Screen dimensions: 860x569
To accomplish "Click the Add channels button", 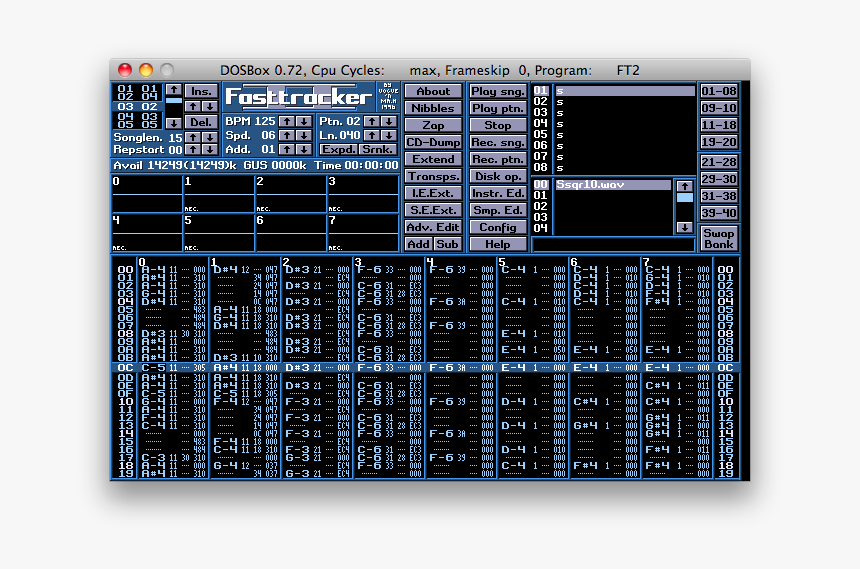I will coord(418,244).
